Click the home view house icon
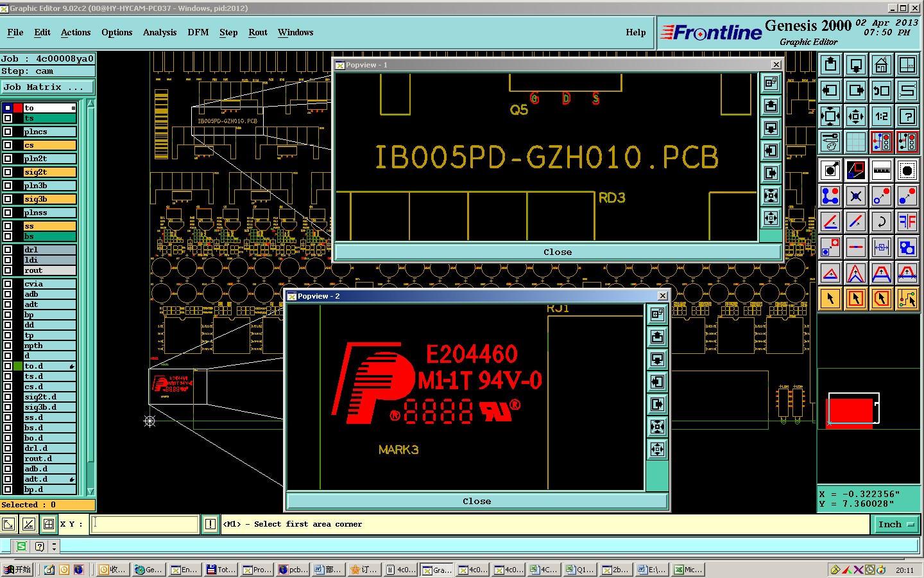The width and height of the screenshot is (924, 578). pyautogui.click(x=882, y=65)
